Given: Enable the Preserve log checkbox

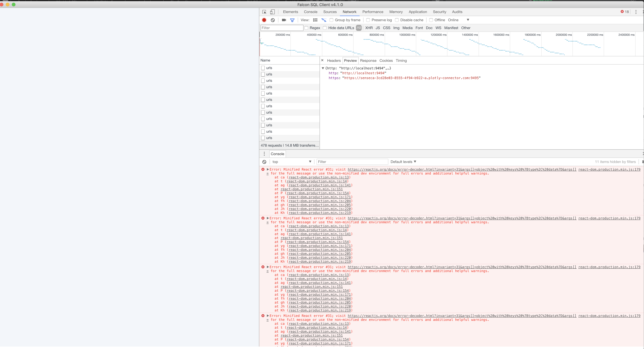Looking at the screenshot, I should pyautogui.click(x=368, y=20).
